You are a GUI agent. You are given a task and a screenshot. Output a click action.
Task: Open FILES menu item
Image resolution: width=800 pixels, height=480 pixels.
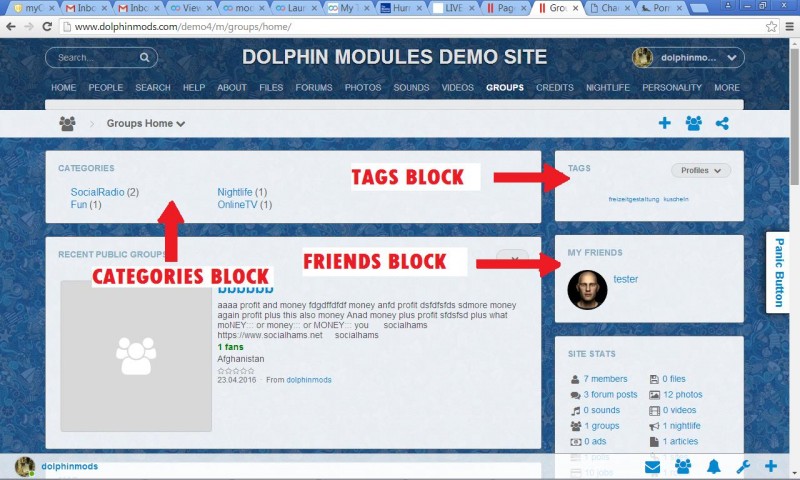tap(271, 88)
